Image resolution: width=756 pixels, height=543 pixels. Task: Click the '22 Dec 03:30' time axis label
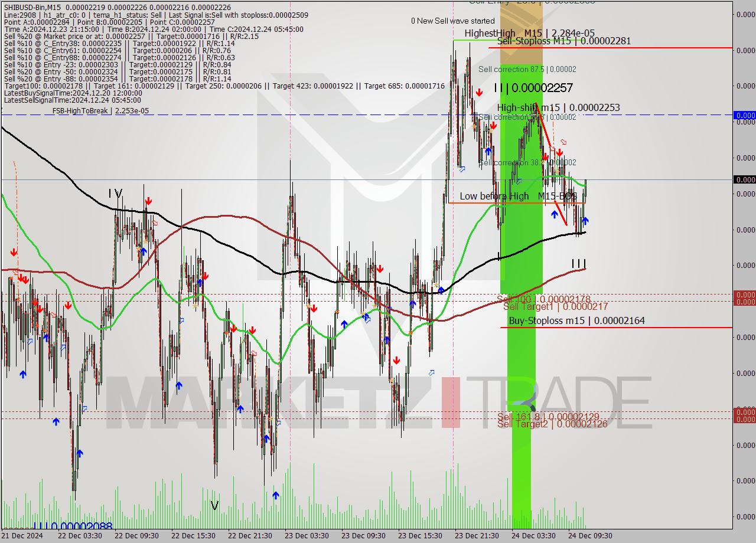[80, 536]
